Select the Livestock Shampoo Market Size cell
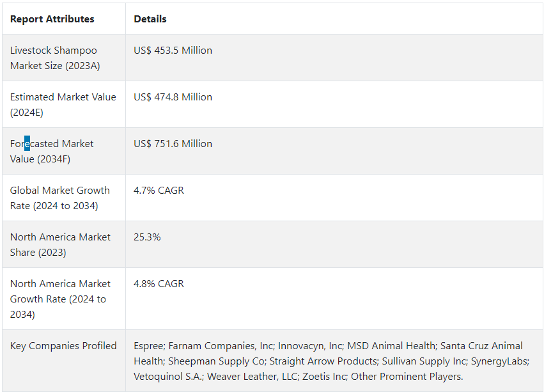This screenshot has height=392, width=544. (54, 58)
